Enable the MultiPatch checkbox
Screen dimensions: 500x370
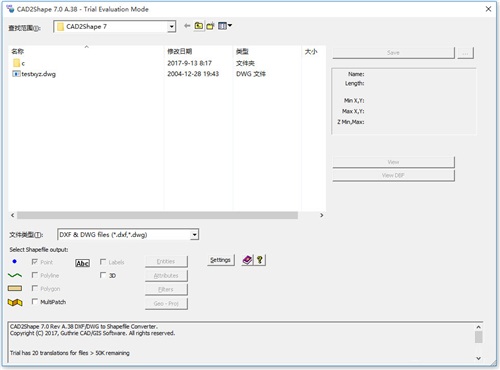[x=34, y=302]
